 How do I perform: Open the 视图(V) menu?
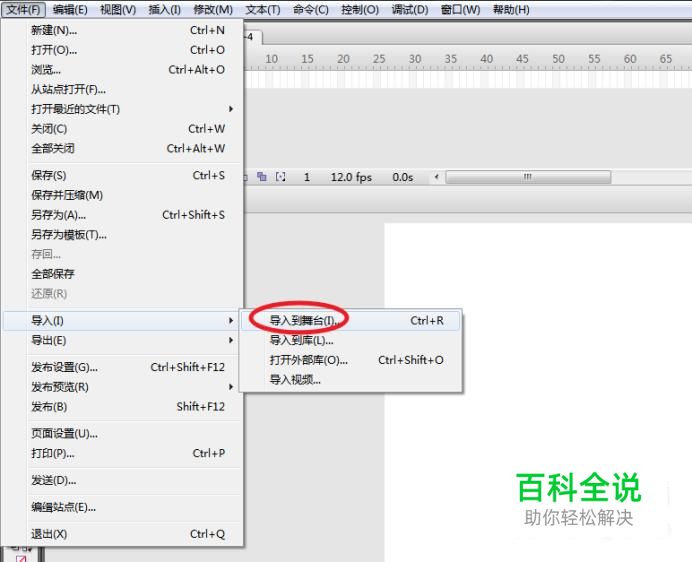pyautogui.click(x=118, y=9)
